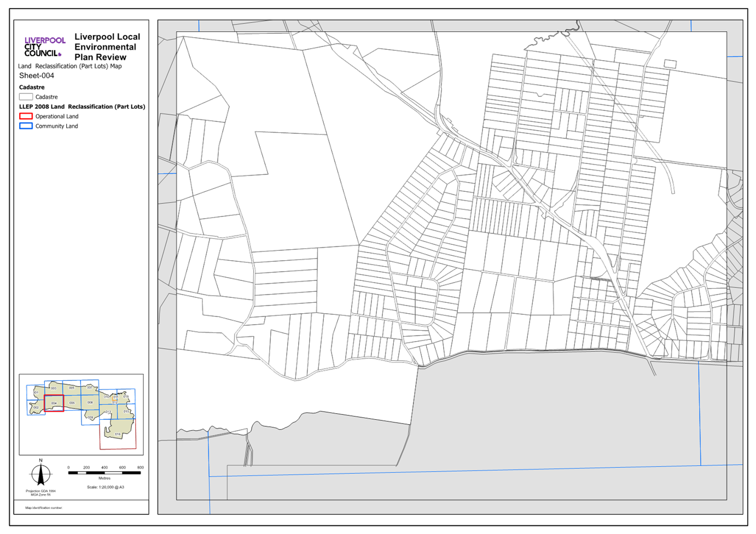Viewport: 756px width, 534px height.
Task: Select sheet 009 tile in the index map
Action: coord(90,418)
